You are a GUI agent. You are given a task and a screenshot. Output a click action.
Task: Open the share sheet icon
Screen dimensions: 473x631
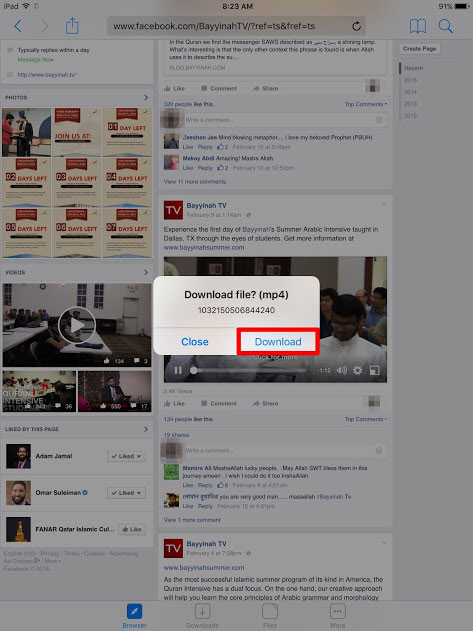72,26
